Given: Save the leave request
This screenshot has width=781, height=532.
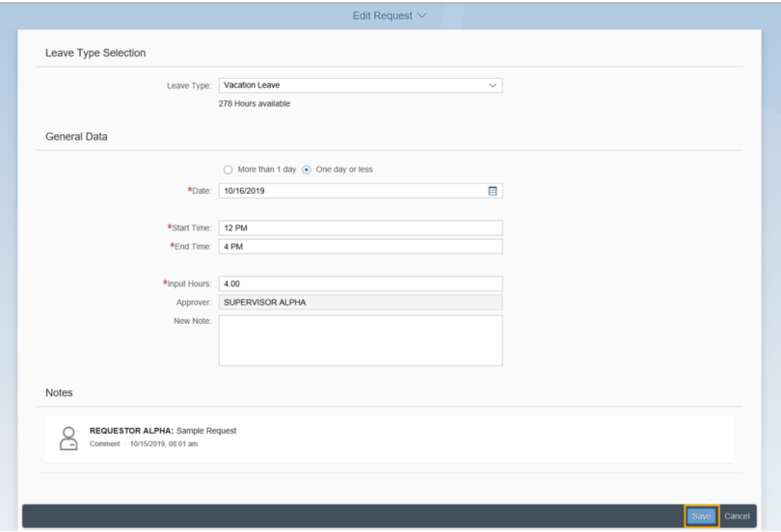Looking at the screenshot, I should click(701, 516).
